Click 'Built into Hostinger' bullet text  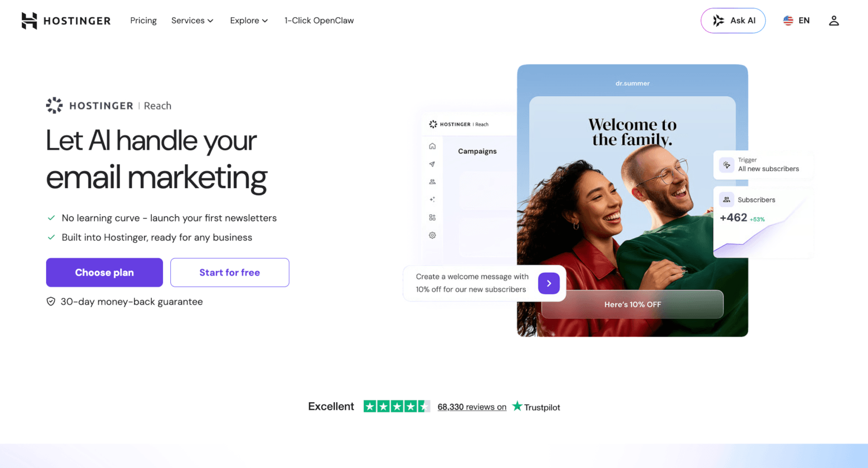point(157,238)
